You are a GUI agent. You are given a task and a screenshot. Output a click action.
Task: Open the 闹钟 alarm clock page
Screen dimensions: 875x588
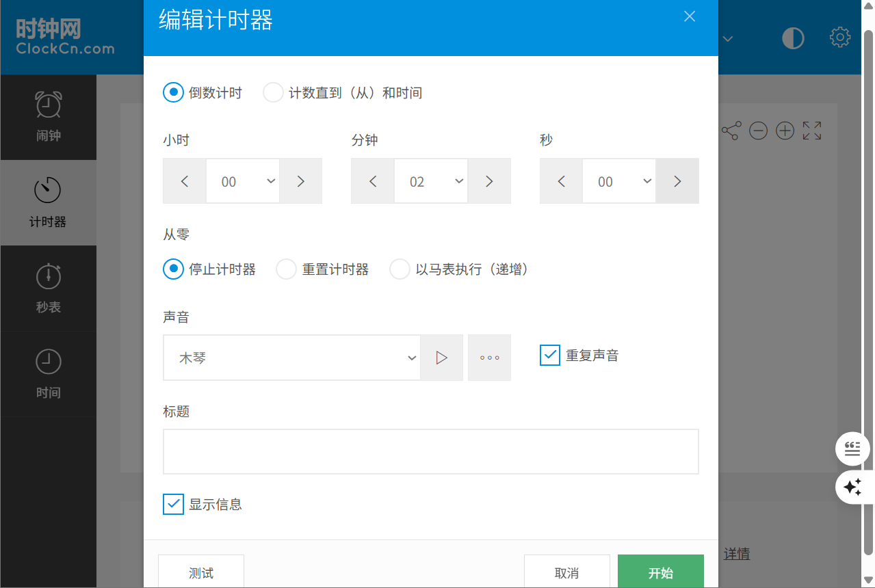click(48, 117)
